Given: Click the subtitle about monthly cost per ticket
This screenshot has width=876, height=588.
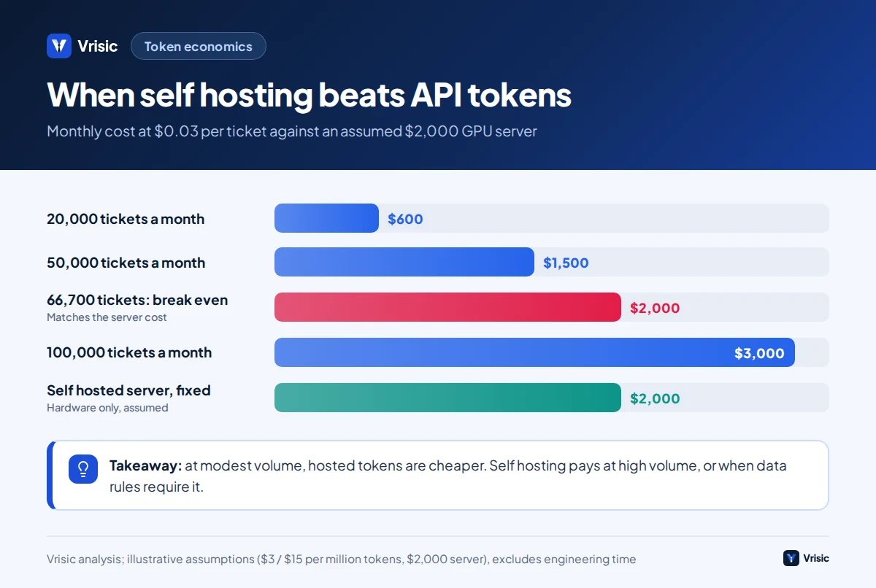Looking at the screenshot, I should (292, 131).
